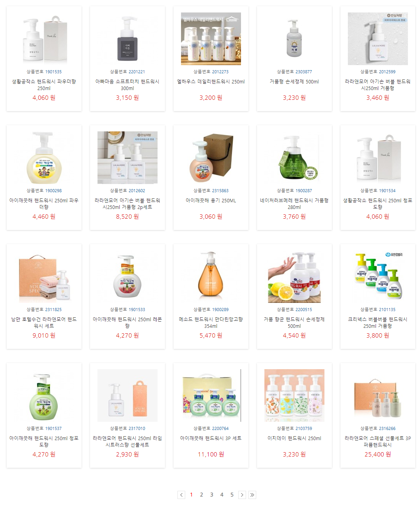Open page 2 of product list
The image size is (420, 506).
tap(202, 495)
